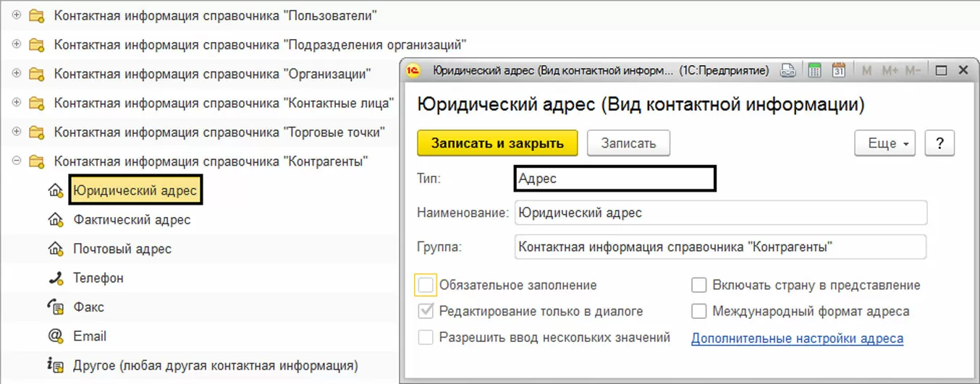980x384 pixels.
Task: Click the phone icon beside Телефон
Action: (x=55, y=278)
